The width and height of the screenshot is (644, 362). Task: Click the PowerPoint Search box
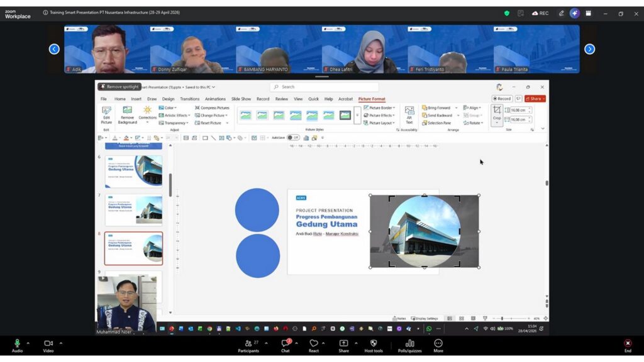(x=324, y=87)
